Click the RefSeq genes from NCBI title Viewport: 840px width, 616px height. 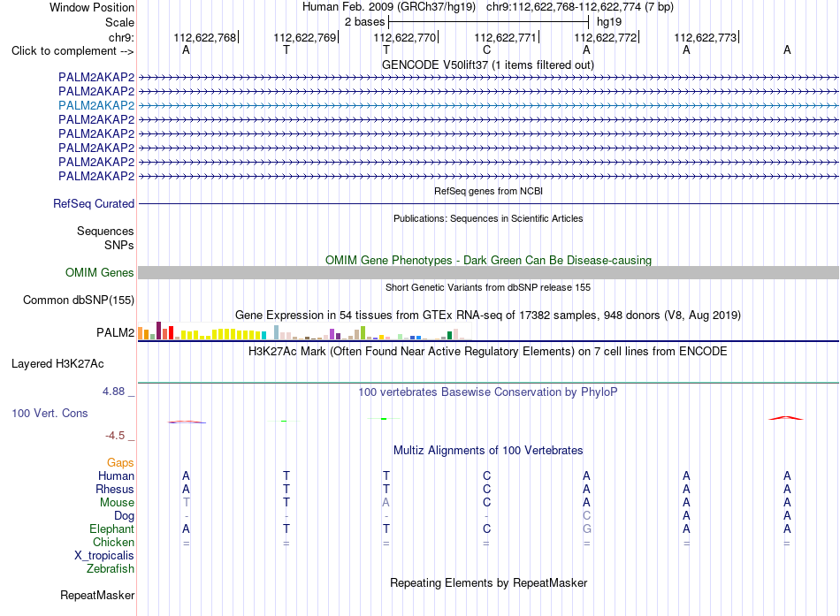coord(488,191)
